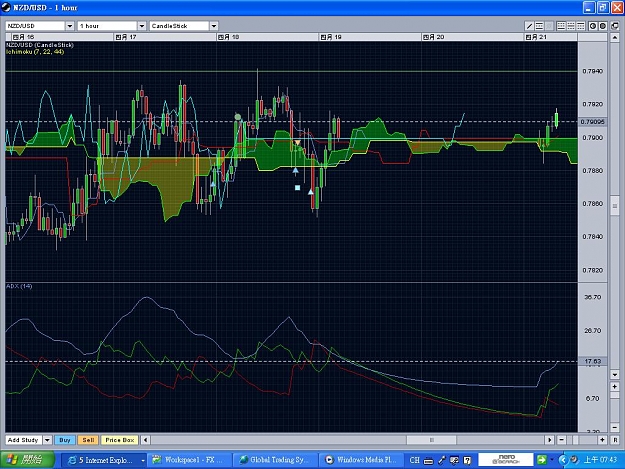Open the NZD/USD symbol dropdown arrow
This screenshot has height=469, width=625.
point(70,26)
